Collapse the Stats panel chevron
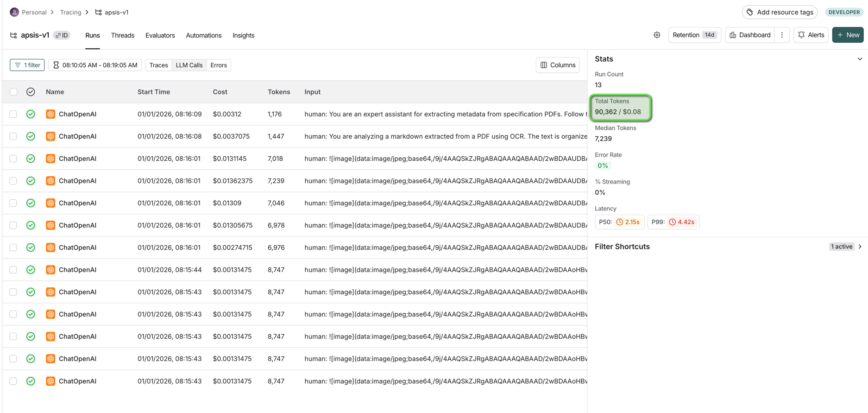 tap(860, 59)
